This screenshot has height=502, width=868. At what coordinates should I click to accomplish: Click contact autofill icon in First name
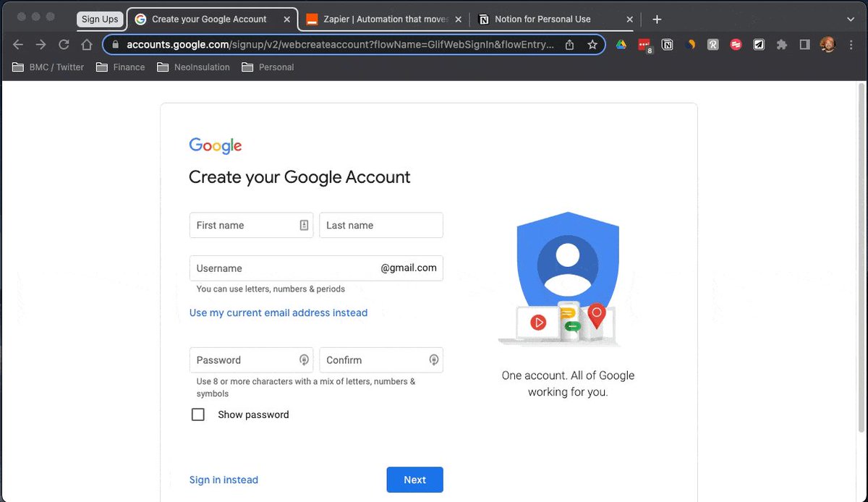point(304,225)
